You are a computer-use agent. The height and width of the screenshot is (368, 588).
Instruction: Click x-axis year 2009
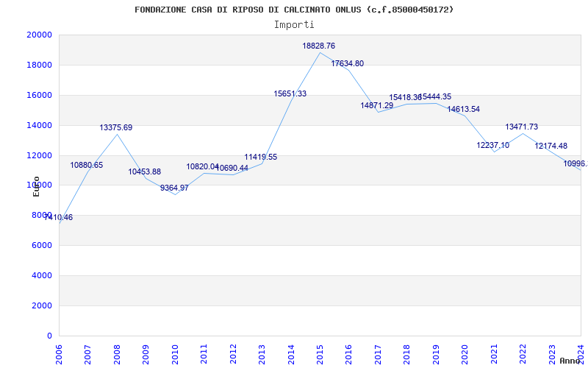pyautogui.click(x=146, y=355)
